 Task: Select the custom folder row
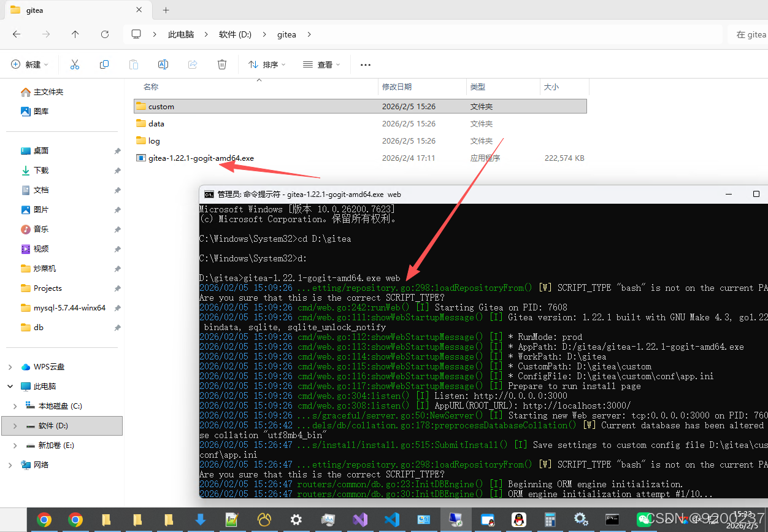[360, 106]
